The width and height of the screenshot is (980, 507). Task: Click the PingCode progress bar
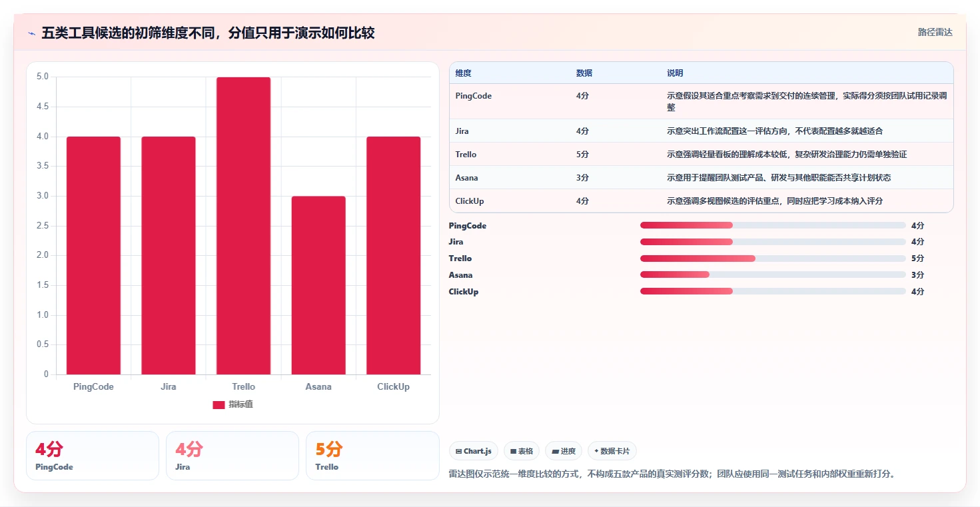[x=773, y=225]
